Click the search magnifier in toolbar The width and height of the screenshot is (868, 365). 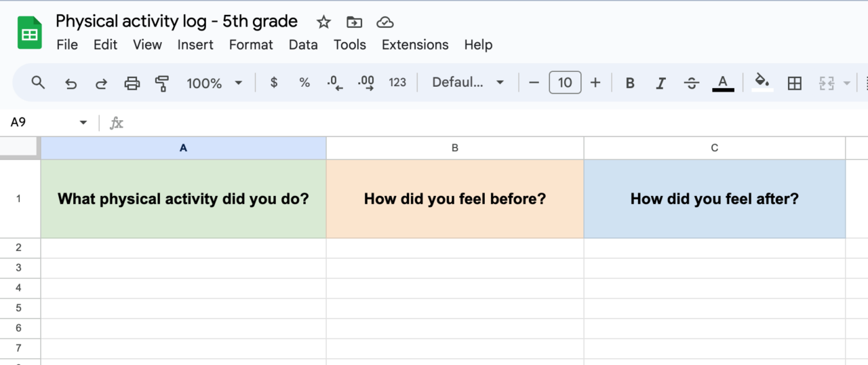pos(39,83)
